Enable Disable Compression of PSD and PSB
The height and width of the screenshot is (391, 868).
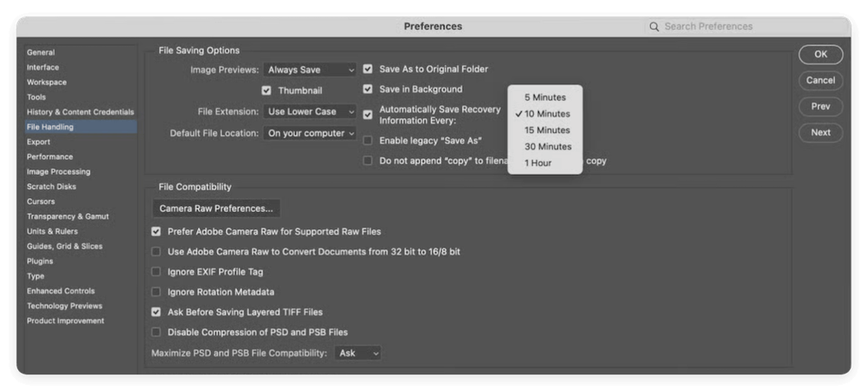point(156,332)
